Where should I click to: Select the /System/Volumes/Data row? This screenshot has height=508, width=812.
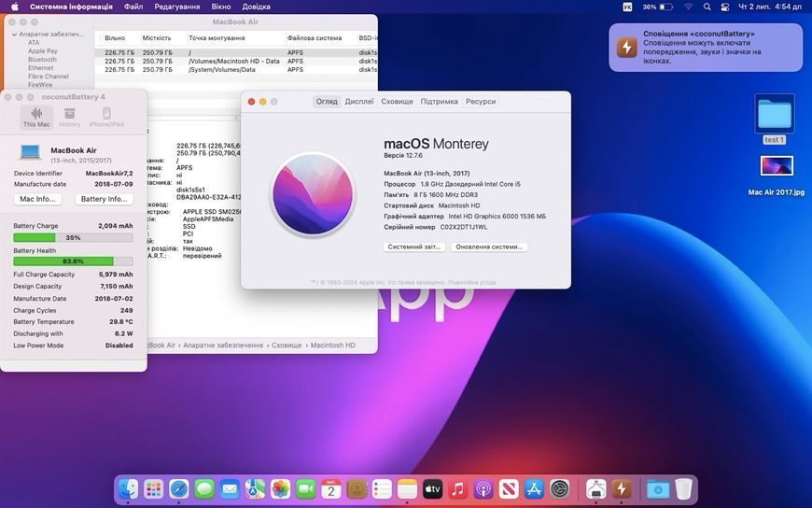tap(236, 69)
